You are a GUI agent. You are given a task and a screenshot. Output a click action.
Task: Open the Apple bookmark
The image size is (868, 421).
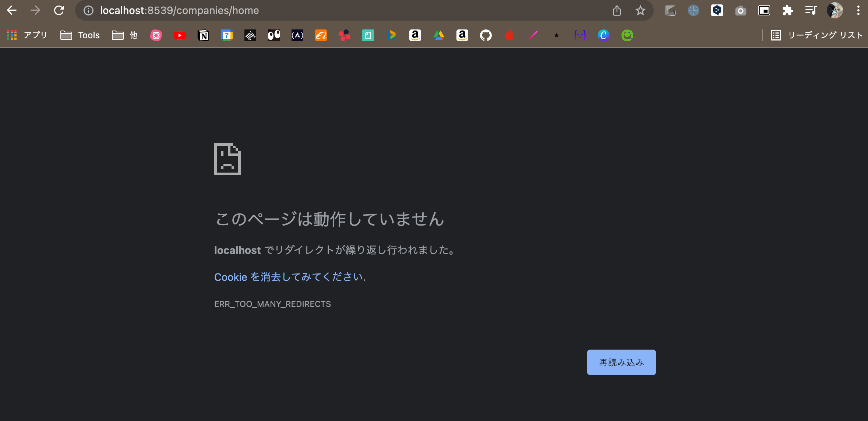(x=509, y=35)
